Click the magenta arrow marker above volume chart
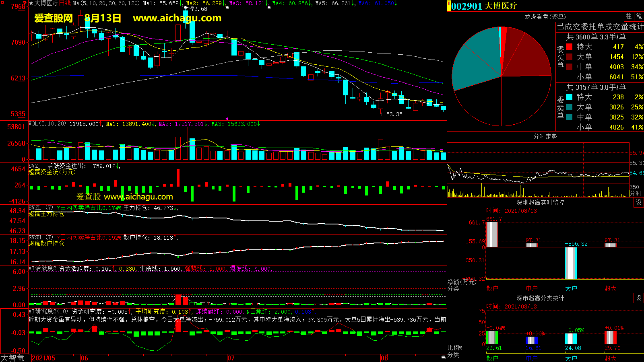The width and height of the screenshot is (644, 362). click(227, 119)
